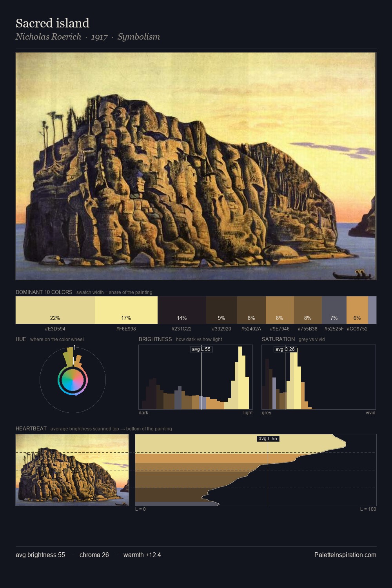The height and width of the screenshot is (588, 392).
Task: Click the "L = 0" axis label
Action: (x=140, y=509)
